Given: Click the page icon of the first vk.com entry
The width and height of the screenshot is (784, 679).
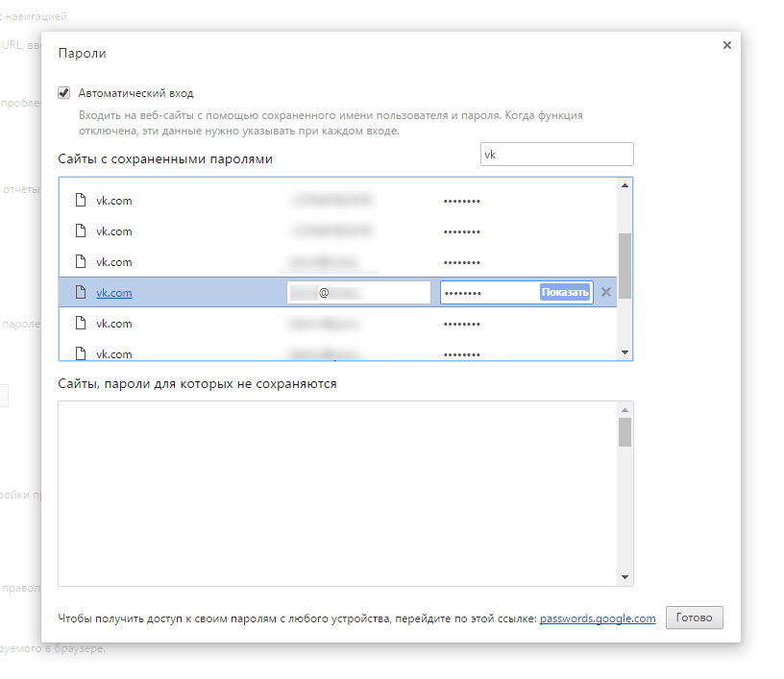Looking at the screenshot, I should [x=81, y=201].
